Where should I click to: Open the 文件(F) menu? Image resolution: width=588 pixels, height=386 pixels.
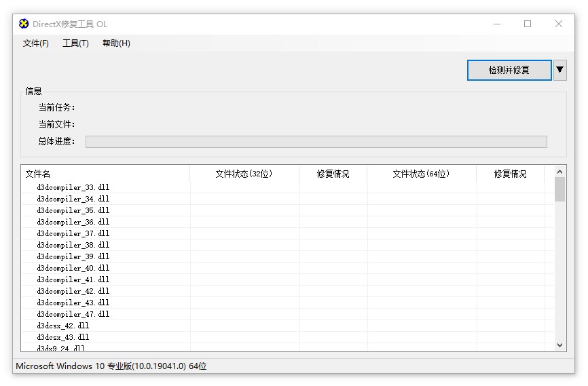35,43
